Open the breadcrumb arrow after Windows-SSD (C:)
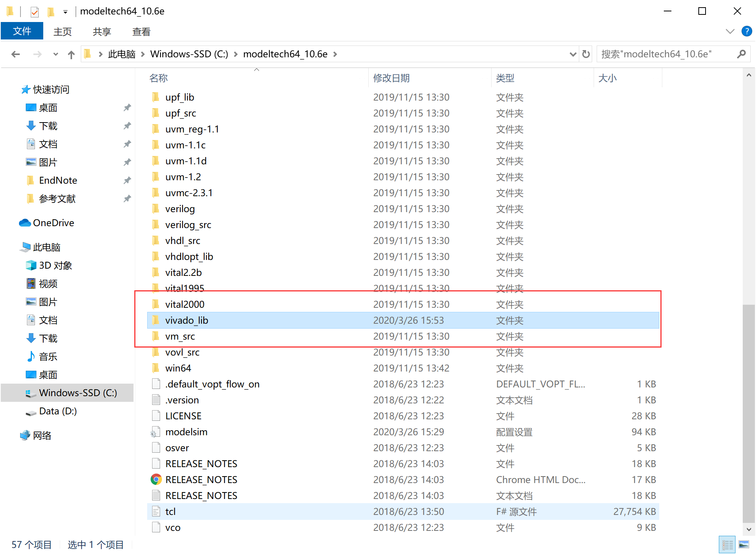This screenshot has width=756, height=554. click(236, 54)
